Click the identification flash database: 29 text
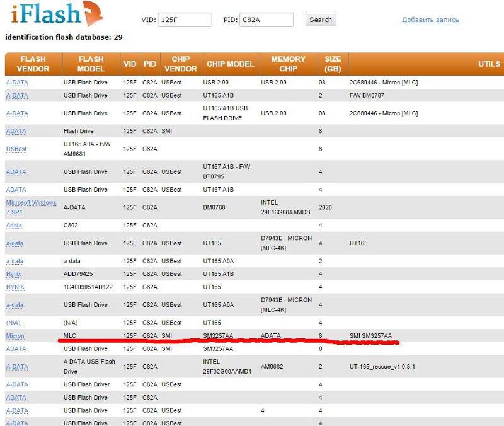This screenshot has width=504, height=426. click(64, 37)
